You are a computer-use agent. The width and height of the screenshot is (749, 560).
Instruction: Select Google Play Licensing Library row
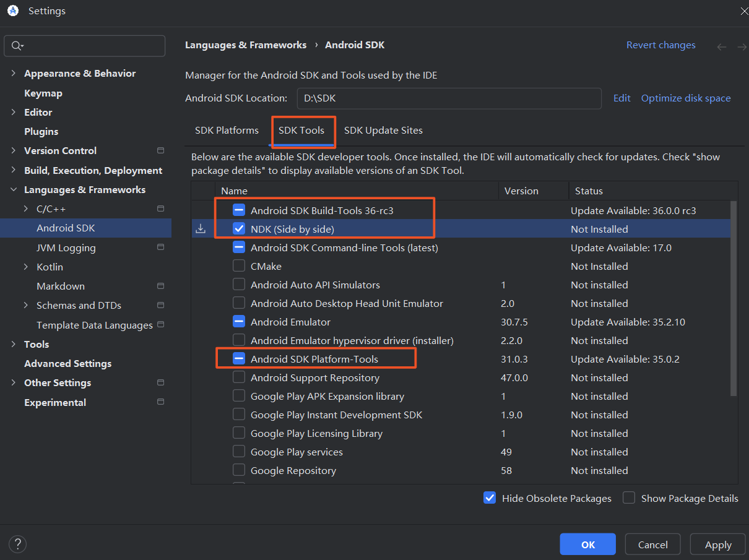(461, 433)
